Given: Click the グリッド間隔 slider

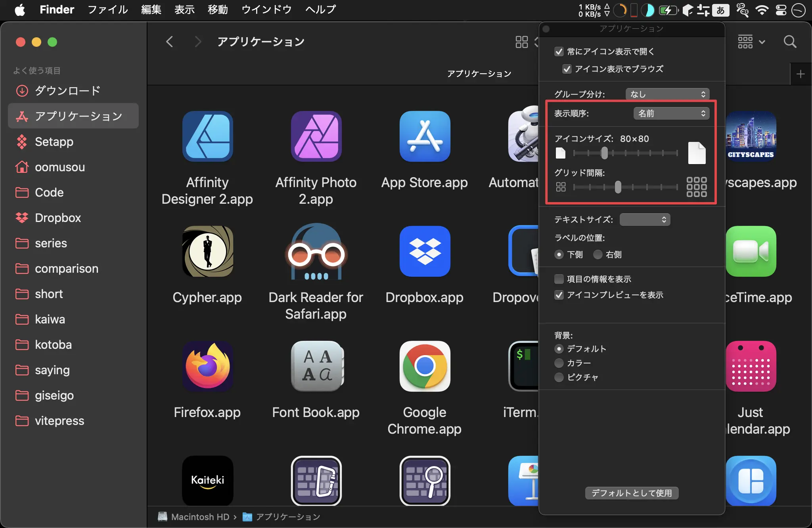Looking at the screenshot, I should pyautogui.click(x=625, y=187).
